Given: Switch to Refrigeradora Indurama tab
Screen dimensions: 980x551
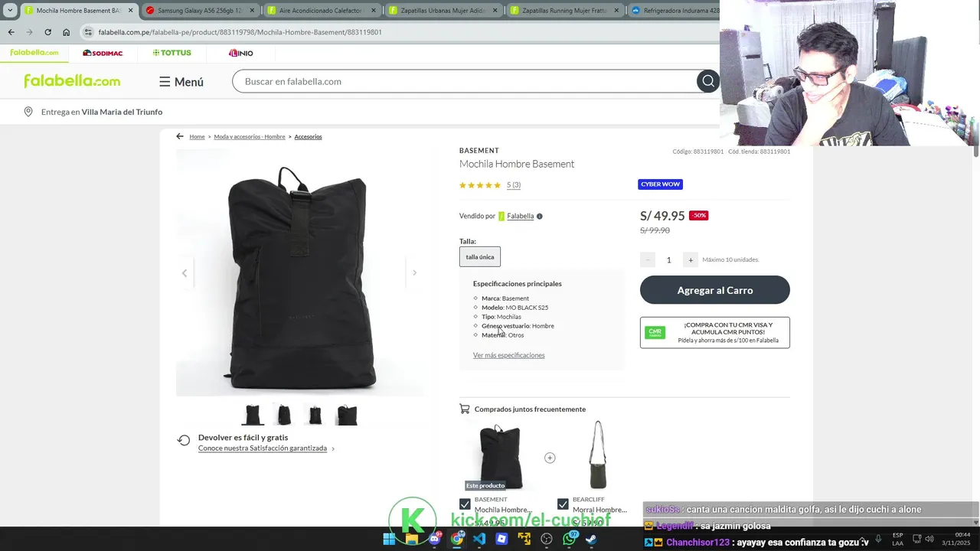Looking at the screenshot, I should 674,11.
